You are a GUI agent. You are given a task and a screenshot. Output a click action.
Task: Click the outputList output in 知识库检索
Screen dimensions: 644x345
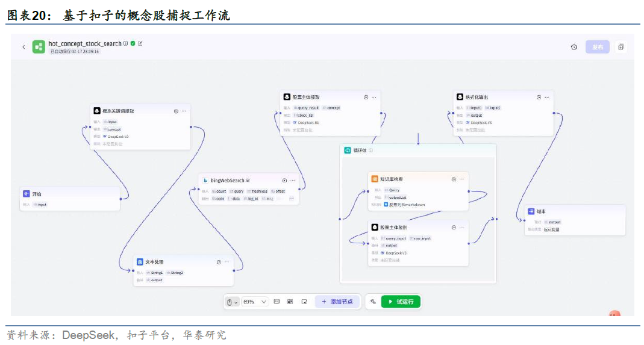point(395,197)
